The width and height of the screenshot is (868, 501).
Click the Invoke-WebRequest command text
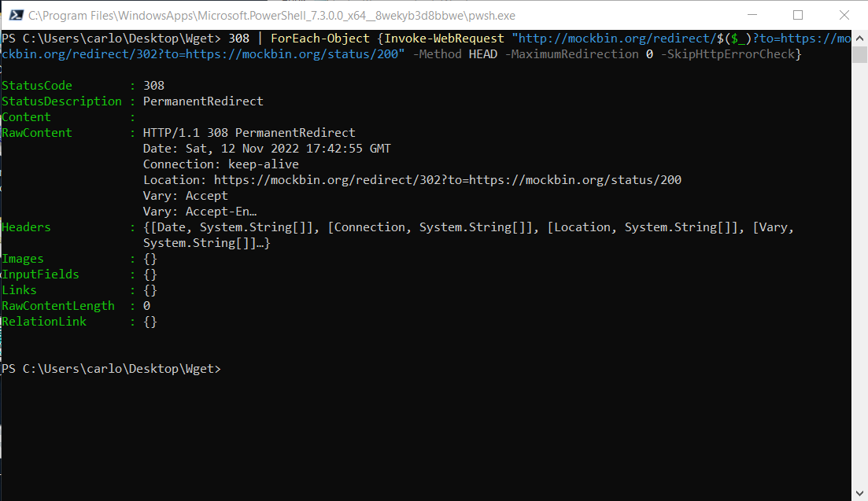coord(445,39)
